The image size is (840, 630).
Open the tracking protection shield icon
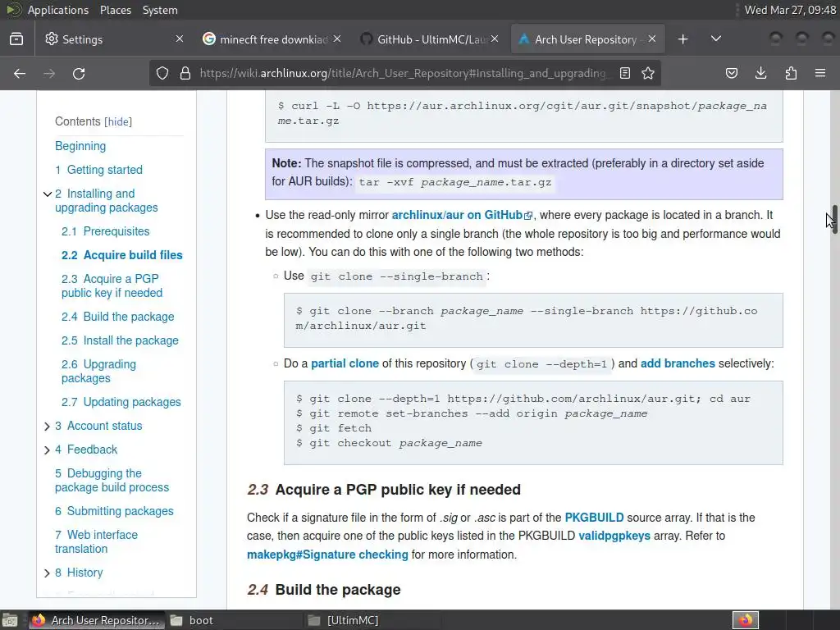[x=162, y=73]
